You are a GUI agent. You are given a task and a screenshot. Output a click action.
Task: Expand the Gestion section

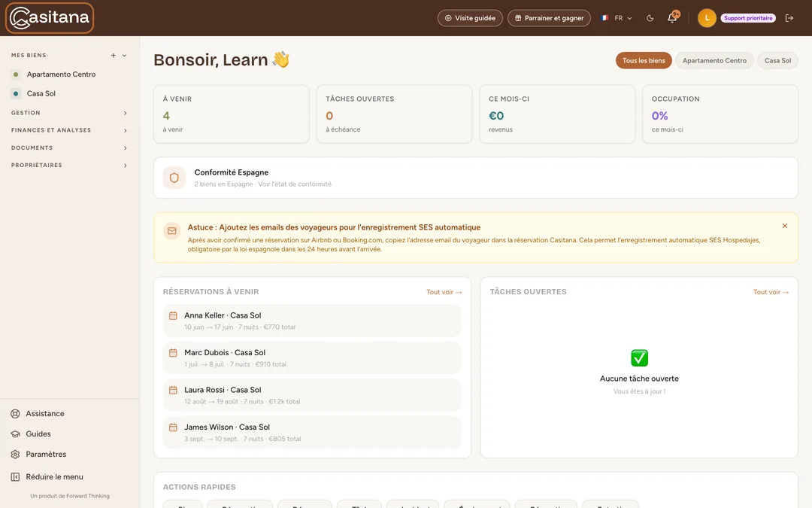[x=69, y=112]
